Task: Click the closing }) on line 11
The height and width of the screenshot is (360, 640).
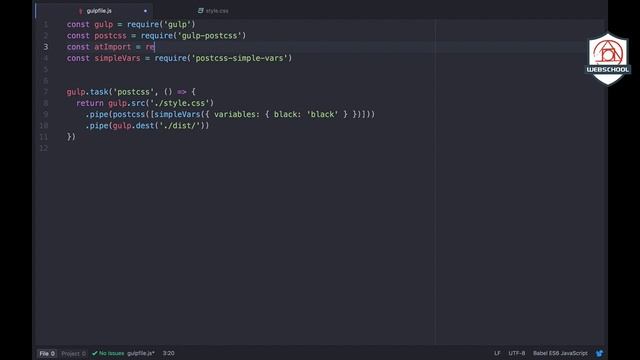Action: coord(71,137)
